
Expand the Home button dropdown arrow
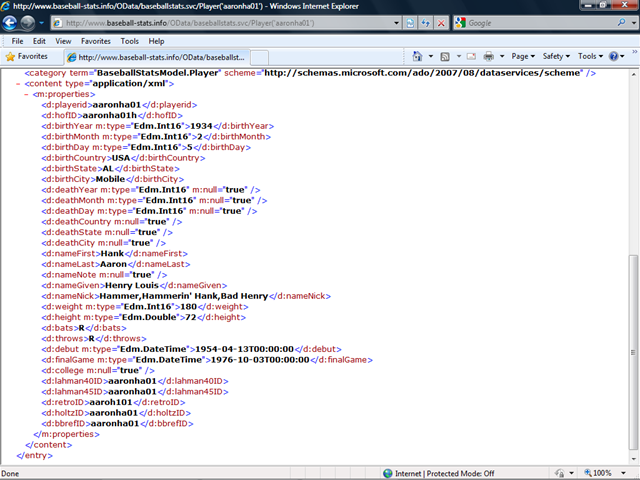coord(431,56)
